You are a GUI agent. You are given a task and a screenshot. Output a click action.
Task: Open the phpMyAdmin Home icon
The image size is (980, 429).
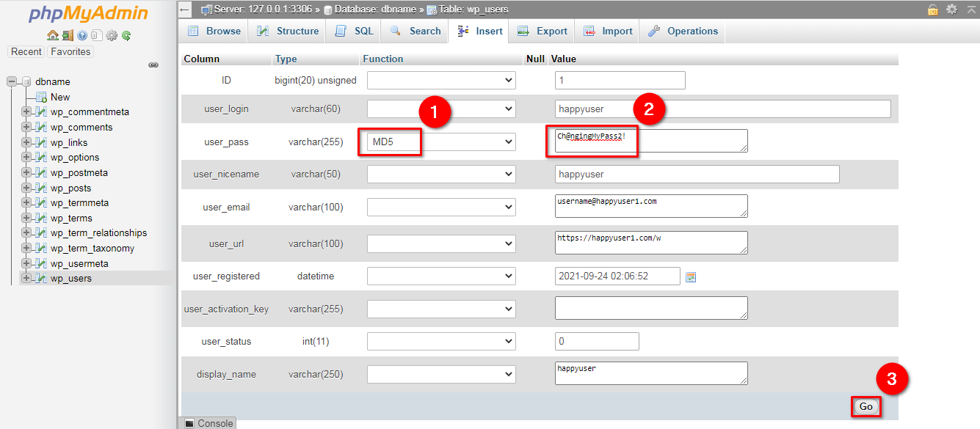52,35
